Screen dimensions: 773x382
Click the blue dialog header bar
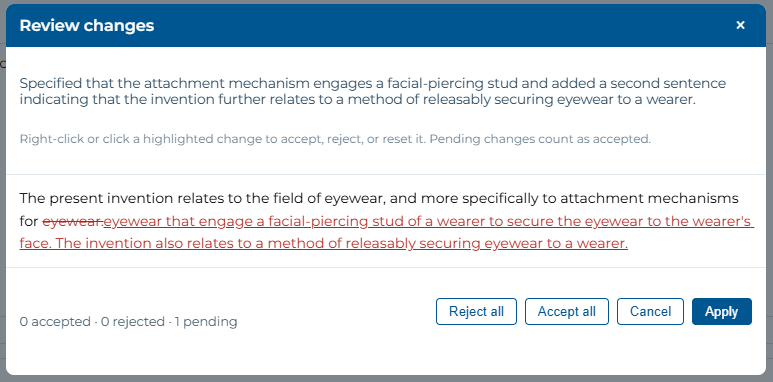point(386,26)
